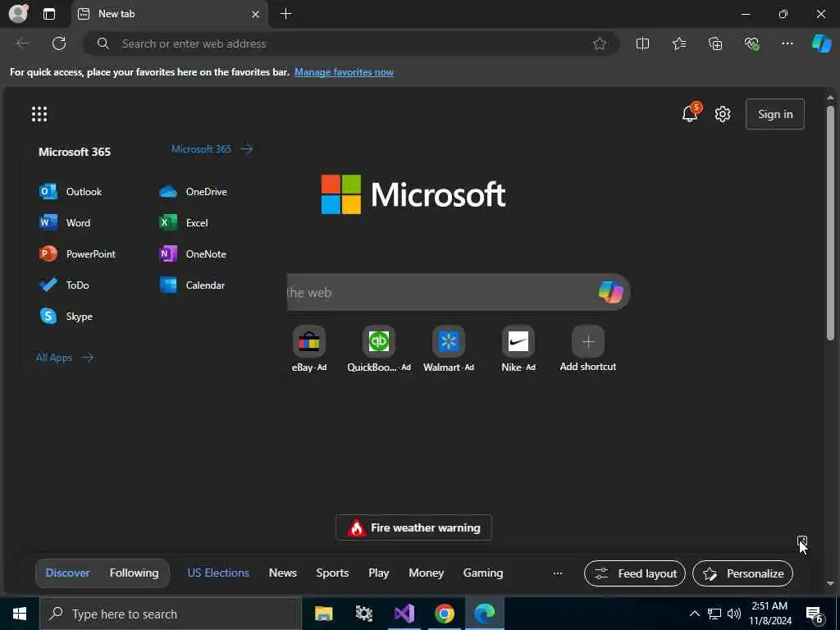The width and height of the screenshot is (840, 630).
Task: Open All Apps link
Action: point(65,358)
